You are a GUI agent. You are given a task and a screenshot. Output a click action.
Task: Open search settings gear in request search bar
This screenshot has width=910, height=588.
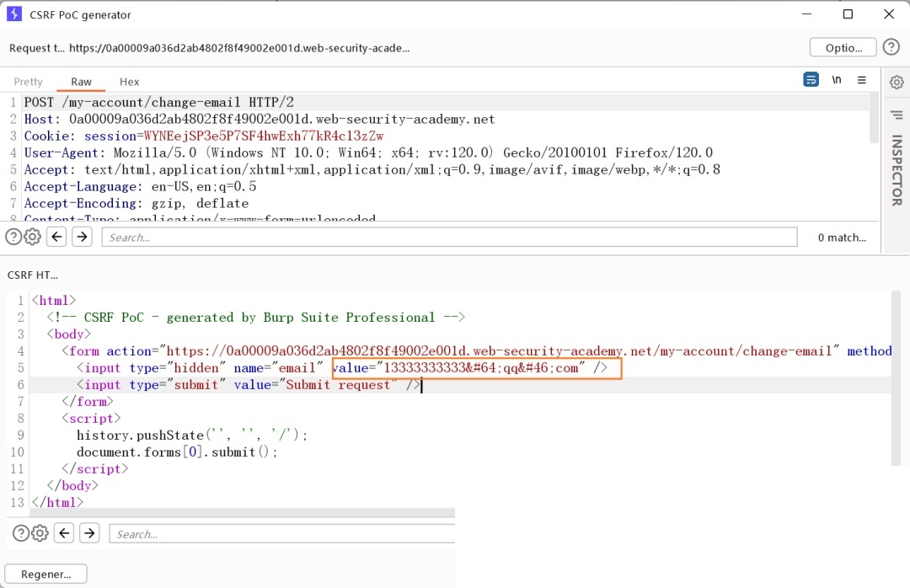pyautogui.click(x=33, y=237)
